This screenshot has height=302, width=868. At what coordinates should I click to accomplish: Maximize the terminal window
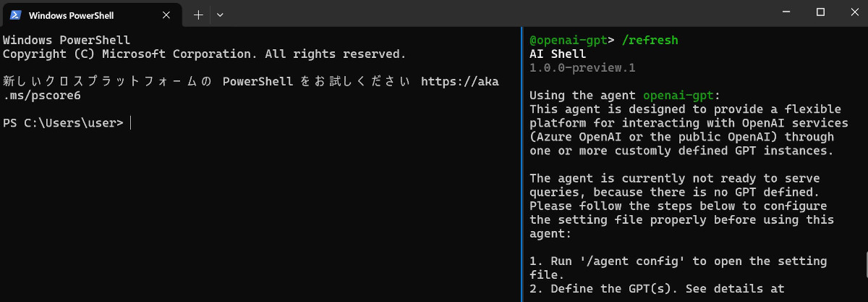[820, 12]
